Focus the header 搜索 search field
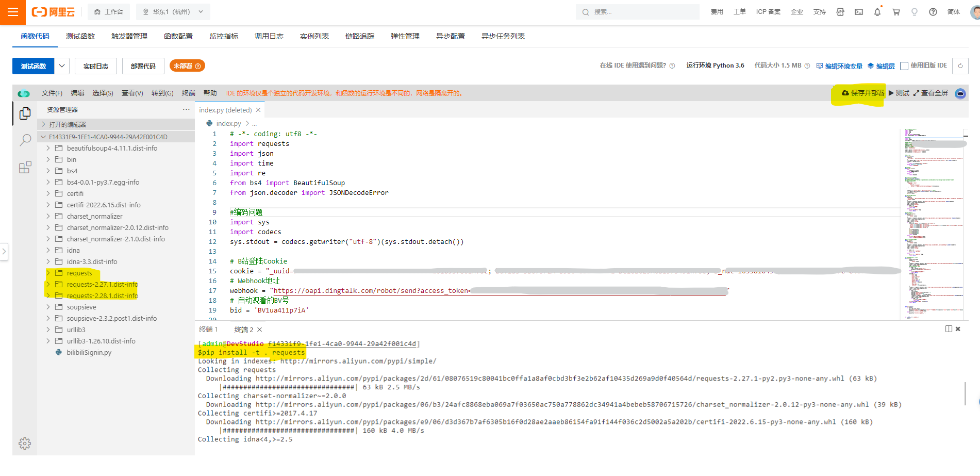The width and height of the screenshot is (980, 476). [x=638, y=12]
